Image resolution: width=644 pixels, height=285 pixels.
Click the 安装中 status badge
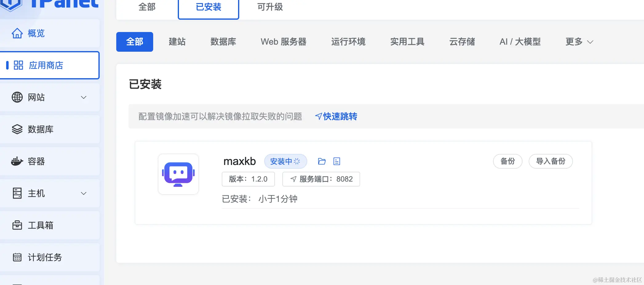286,161
